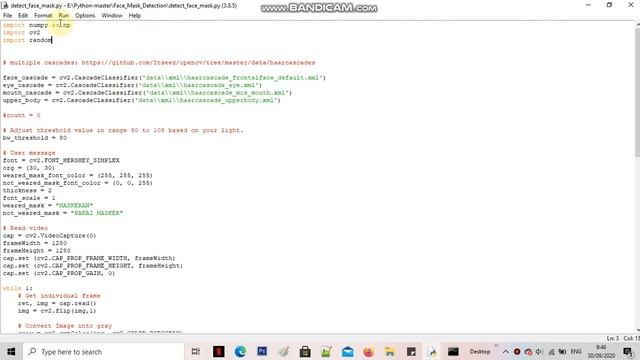Click the 'while 1:' line

tap(18, 288)
